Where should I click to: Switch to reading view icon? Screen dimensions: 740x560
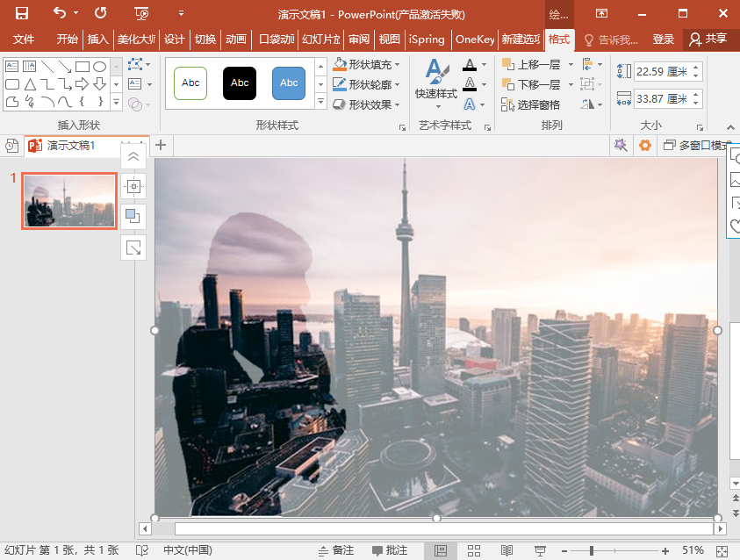tap(507, 550)
